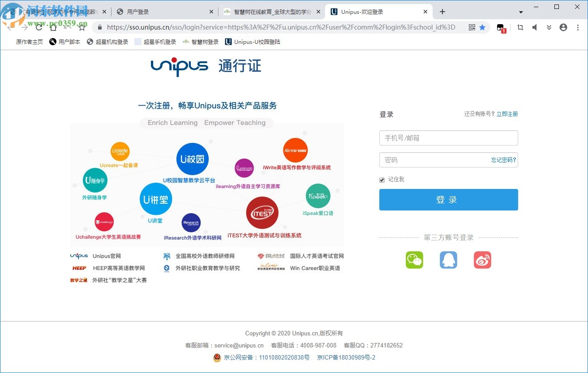Expand the toolbar chevron near profile icon
Image resolution: width=588 pixels, height=373 pixels.
[549, 27]
